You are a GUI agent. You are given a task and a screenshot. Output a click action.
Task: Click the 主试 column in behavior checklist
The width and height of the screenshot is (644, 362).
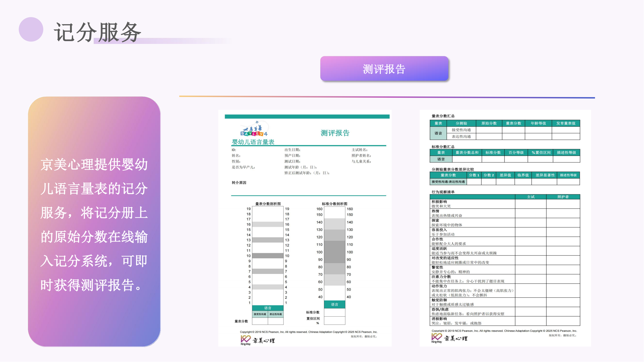click(x=531, y=197)
